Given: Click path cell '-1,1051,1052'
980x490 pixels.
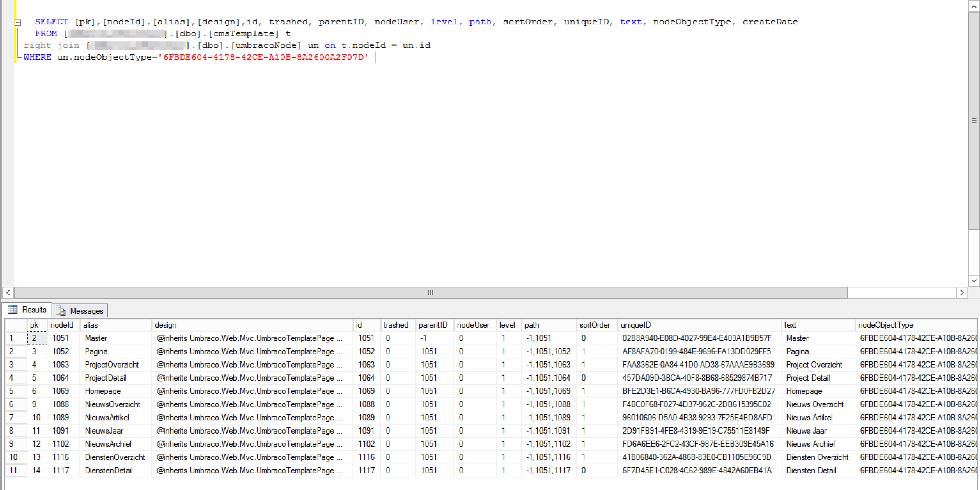Looking at the screenshot, I should tap(549, 351).
